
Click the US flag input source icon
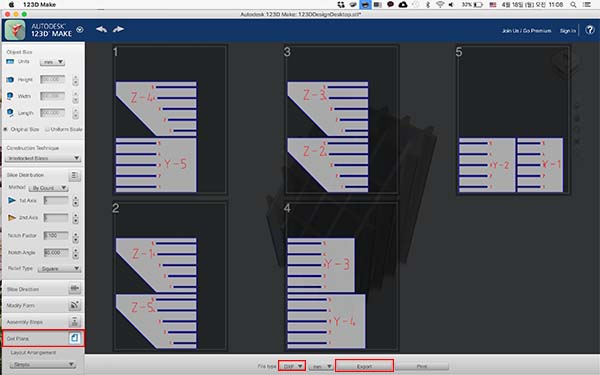click(493, 5)
